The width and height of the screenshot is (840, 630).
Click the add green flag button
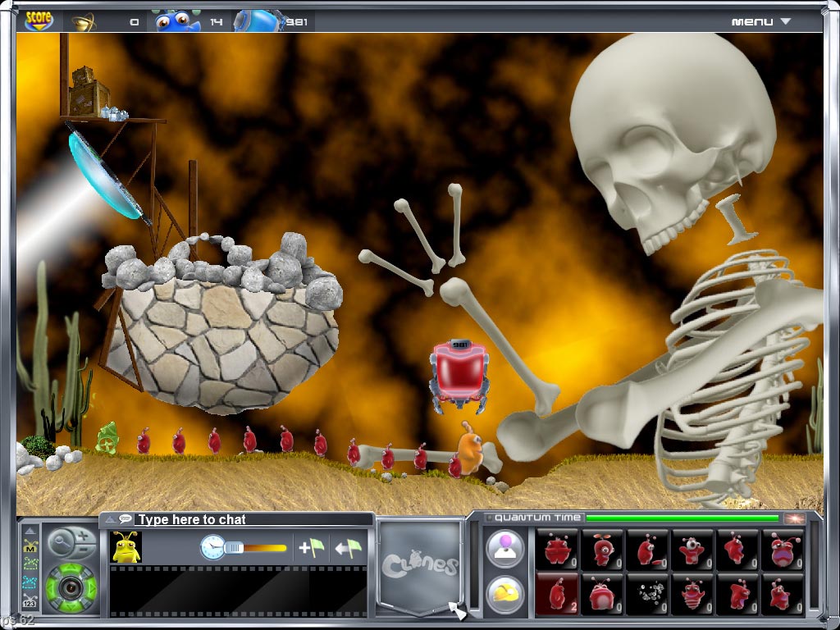(312, 548)
